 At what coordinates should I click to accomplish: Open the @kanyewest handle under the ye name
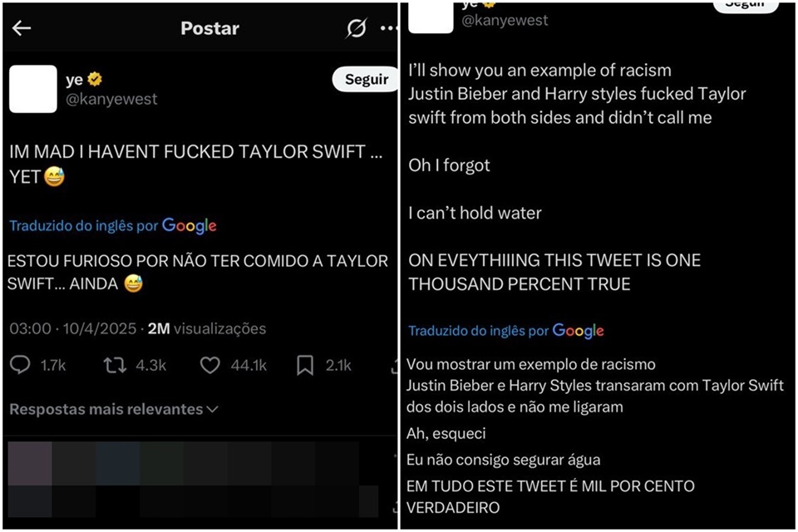[x=111, y=100]
